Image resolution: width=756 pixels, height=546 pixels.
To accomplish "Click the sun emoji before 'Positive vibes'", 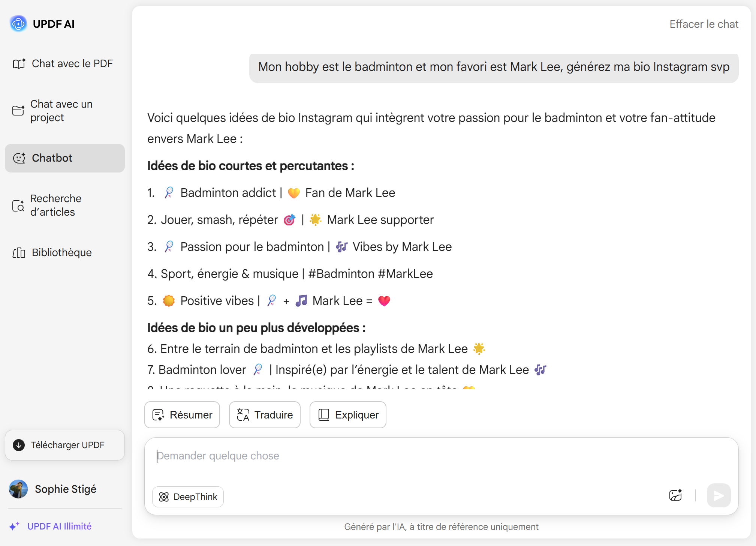I will tap(169, 301).
